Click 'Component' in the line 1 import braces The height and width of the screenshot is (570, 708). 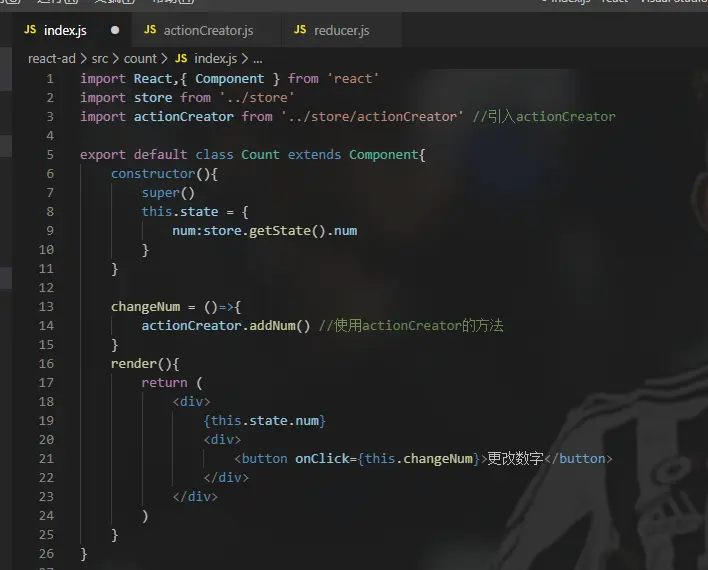coord(229,79)
